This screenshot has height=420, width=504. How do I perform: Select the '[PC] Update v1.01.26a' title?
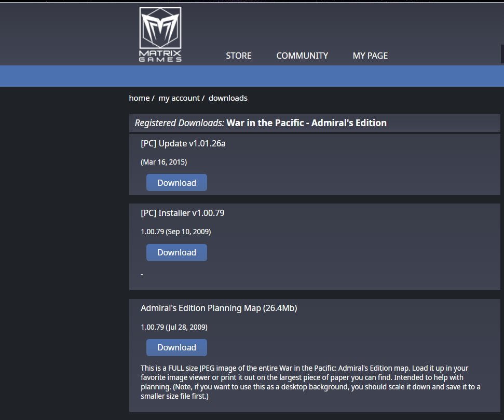click(x=183, y=143)
